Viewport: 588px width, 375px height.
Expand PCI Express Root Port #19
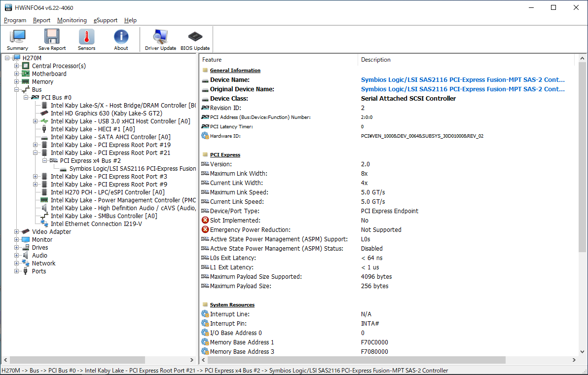tap(35, 145)
